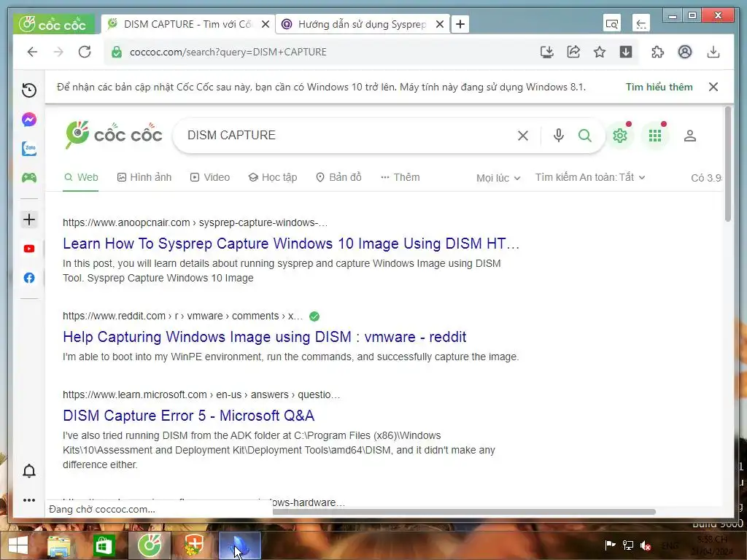
Task: Open search settings with the green gear icon
Action: coord(620,136)
